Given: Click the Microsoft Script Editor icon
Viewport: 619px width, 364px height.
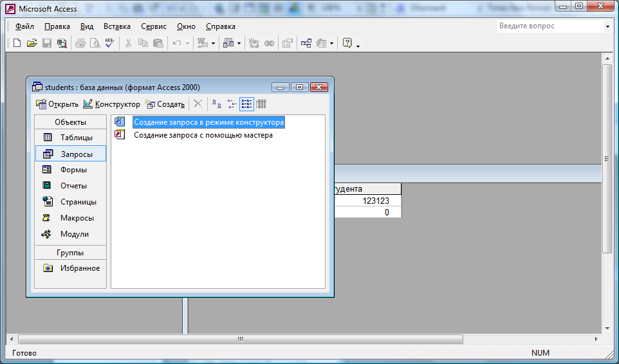Looking at the screenshot, I should (269, 43).
